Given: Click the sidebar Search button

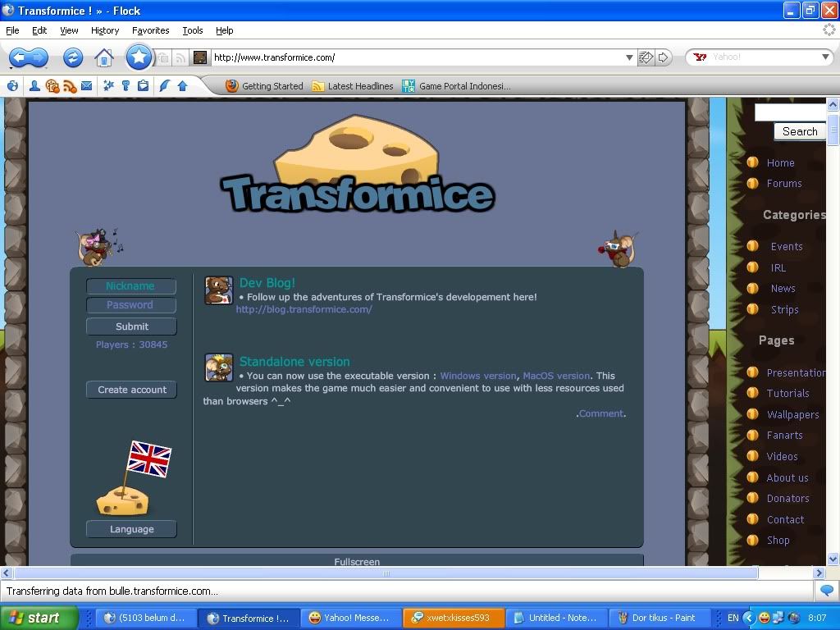Looking at the screenshot, I should click(799, 131).
